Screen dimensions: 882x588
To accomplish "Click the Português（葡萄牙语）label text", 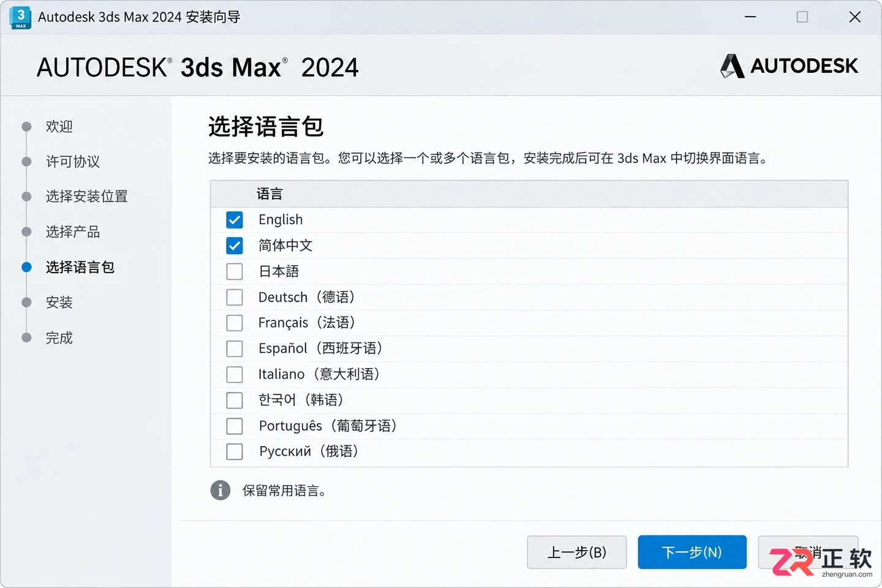I will (328, 426).
